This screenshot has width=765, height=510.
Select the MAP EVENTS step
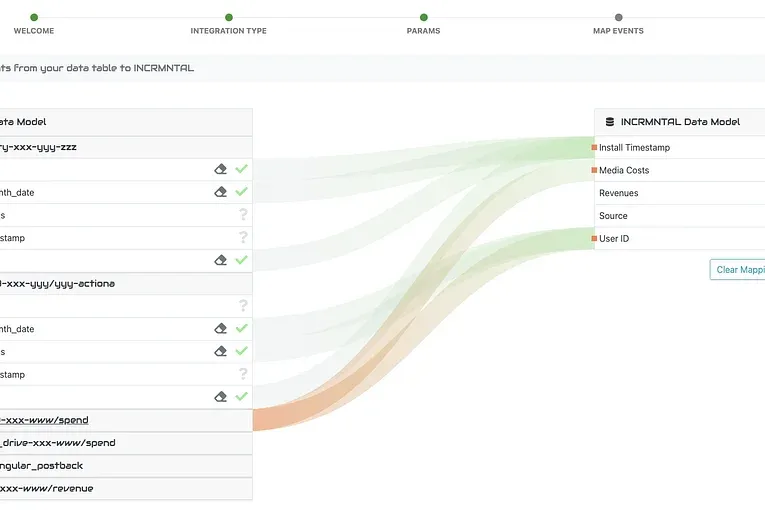pos(618,24)
